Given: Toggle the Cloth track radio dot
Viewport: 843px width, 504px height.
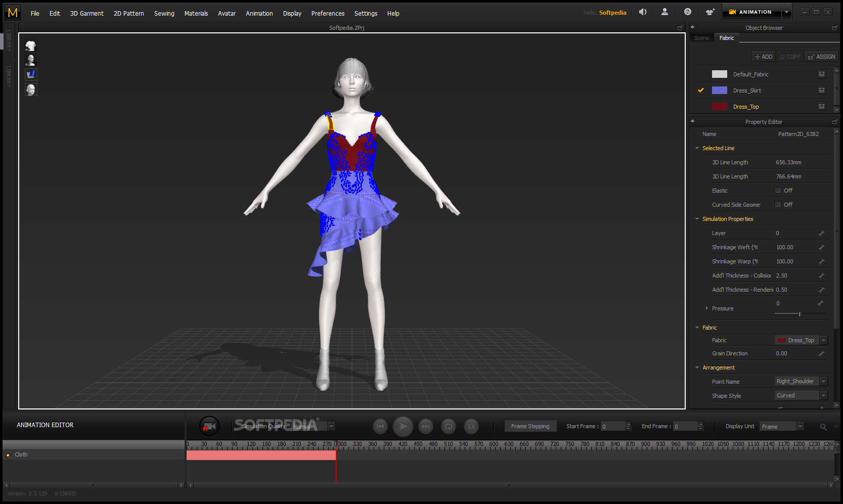Looking at the screenshot, I should pos(8,455).
